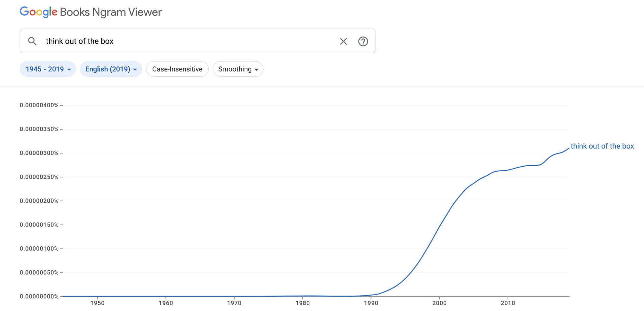
Task: Click the English corpus dropdown arrow
Action: (135, 70)
